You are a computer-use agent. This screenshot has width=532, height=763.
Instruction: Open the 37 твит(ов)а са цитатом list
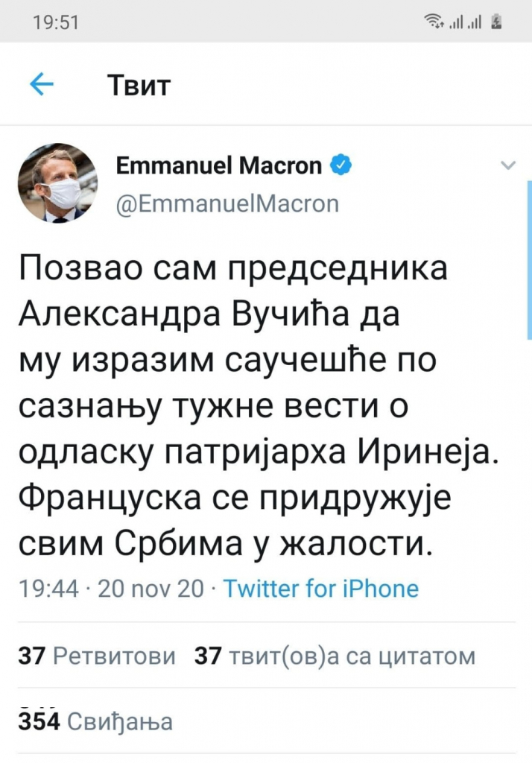335,656
